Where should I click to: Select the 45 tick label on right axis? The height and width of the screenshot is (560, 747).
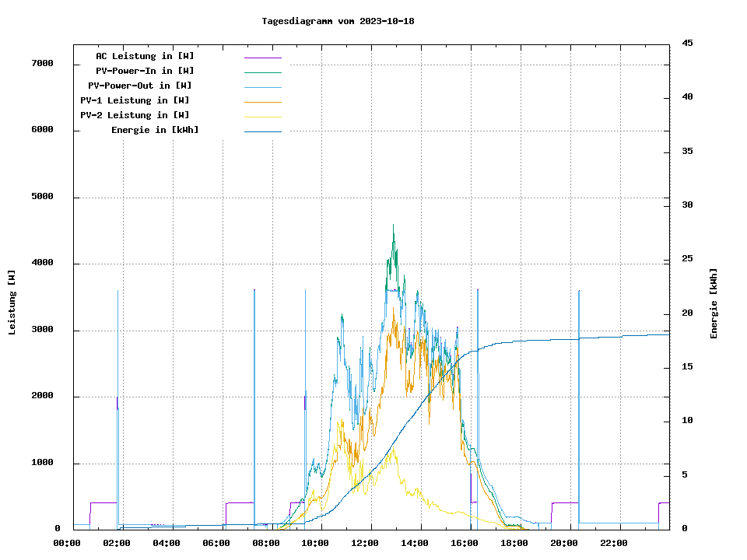click(x=687, y=43)
